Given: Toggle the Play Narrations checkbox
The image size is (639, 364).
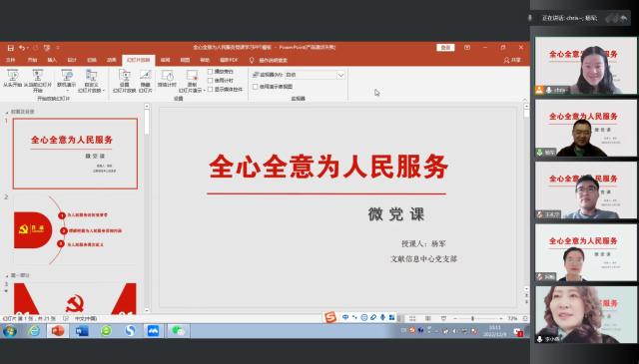Looking at the screenshot, I should click(211, 72).
